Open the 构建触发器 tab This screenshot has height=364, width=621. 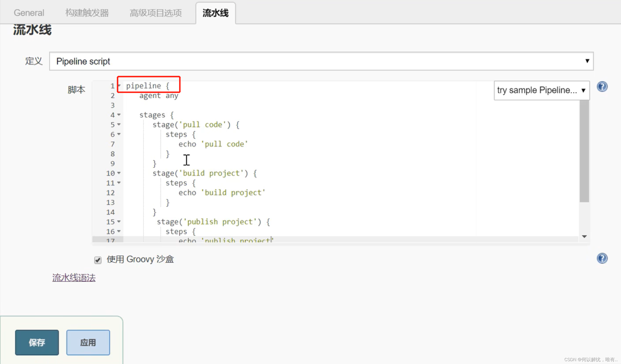tap(87, 13)
